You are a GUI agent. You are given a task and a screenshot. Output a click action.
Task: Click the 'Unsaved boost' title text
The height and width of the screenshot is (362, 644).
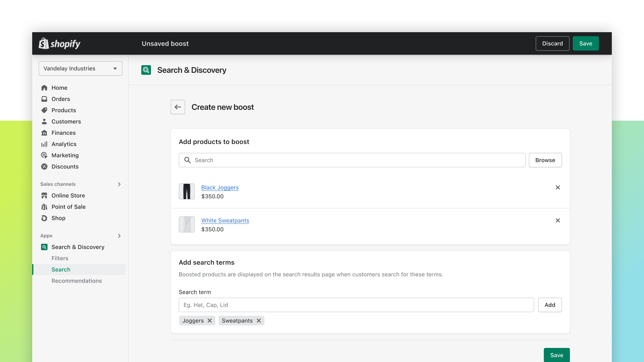click(165, 43)
